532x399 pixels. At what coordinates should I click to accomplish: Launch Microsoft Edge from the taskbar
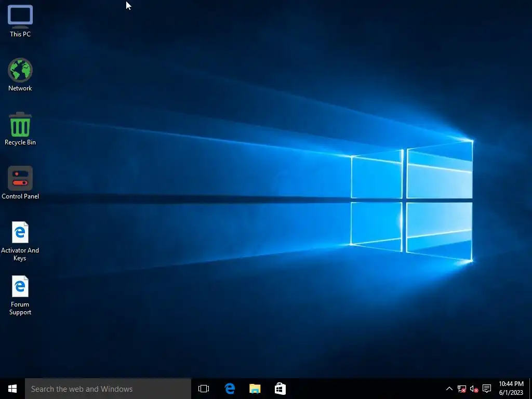coord(230,389)
